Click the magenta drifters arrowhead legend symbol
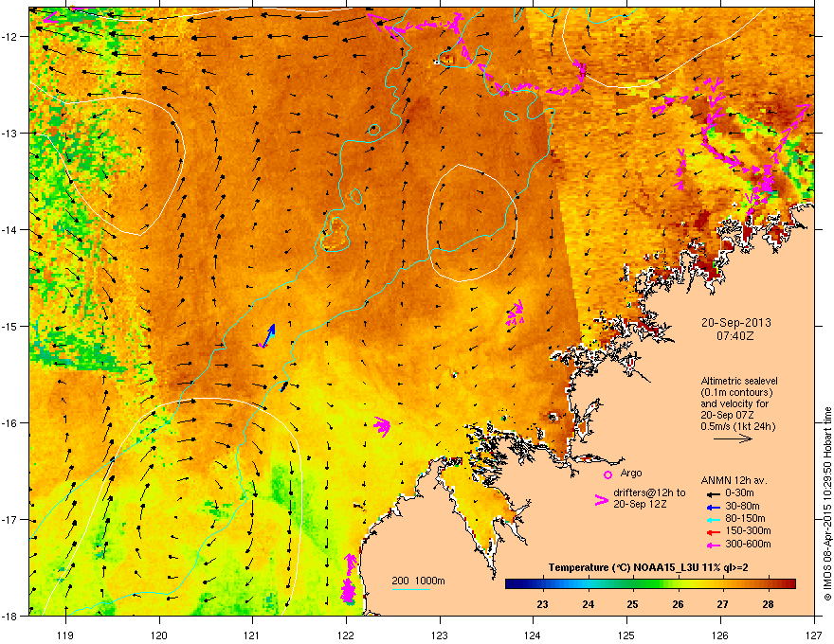Screen dimensions: 834x644 click(x=601, y=500)
